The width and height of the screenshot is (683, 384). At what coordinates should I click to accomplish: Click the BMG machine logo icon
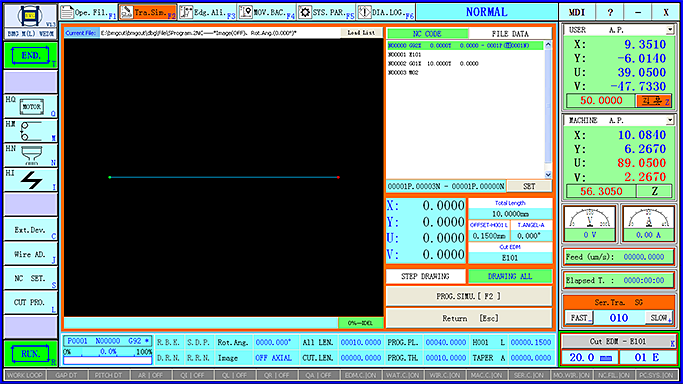click(x=30, y=17)
